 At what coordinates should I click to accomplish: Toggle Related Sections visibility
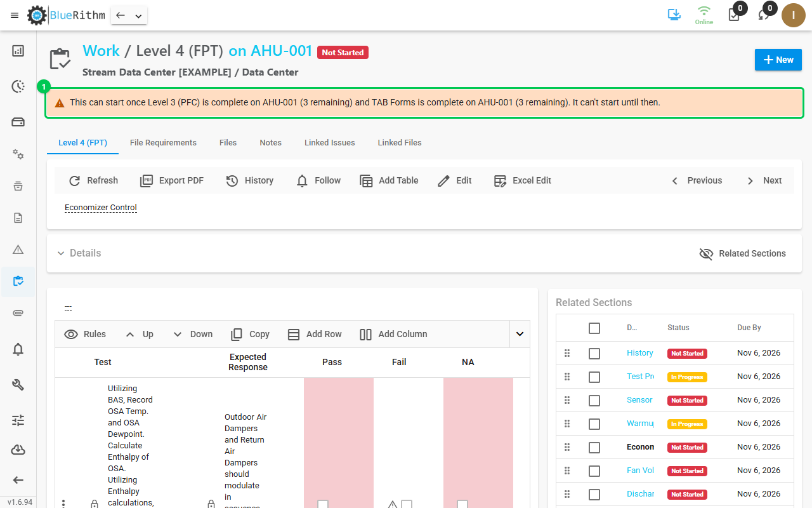742,253
